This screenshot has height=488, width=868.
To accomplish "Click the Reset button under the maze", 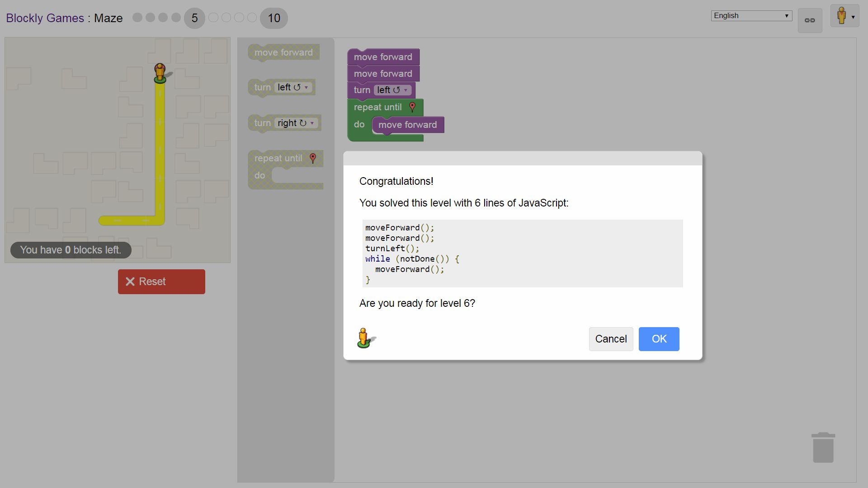I will pos(161,281).
